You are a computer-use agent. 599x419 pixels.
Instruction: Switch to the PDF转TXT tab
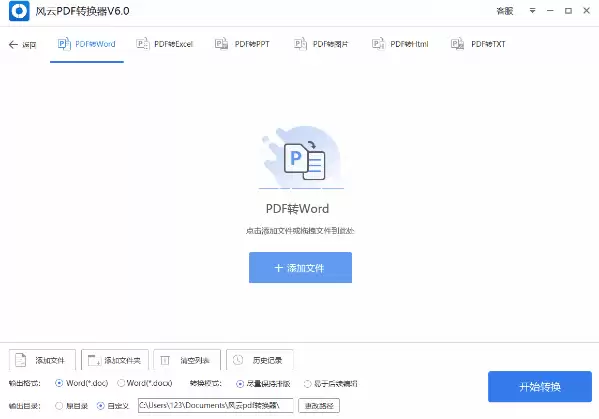[x=478, y=44]
